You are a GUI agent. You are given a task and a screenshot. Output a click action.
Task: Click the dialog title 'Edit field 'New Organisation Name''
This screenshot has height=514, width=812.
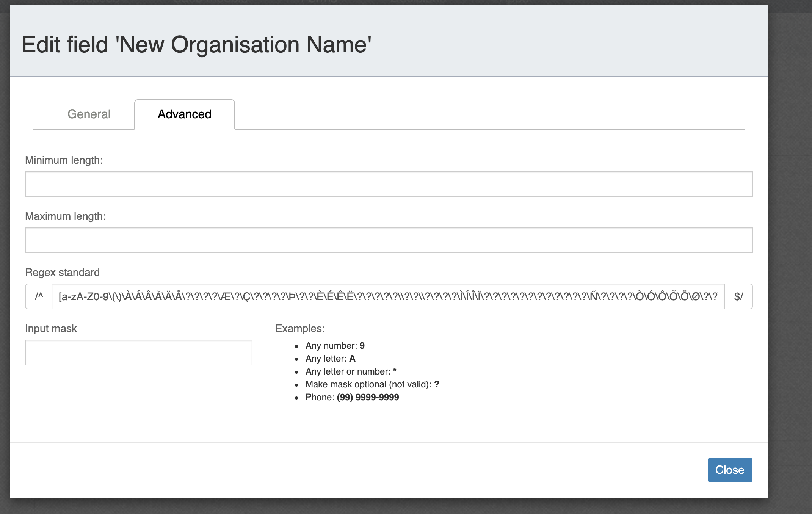196,45
